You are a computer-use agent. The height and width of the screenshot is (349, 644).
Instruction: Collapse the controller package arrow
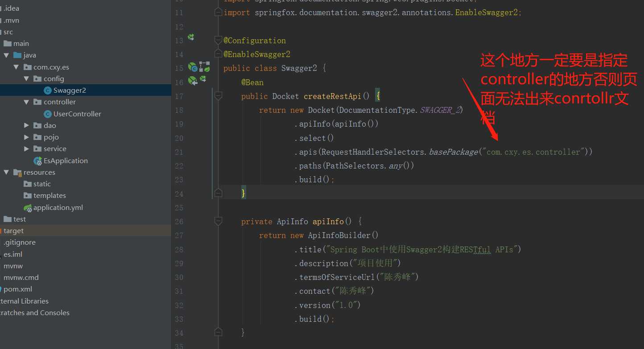pyautogui.click(x=27, y=102)
